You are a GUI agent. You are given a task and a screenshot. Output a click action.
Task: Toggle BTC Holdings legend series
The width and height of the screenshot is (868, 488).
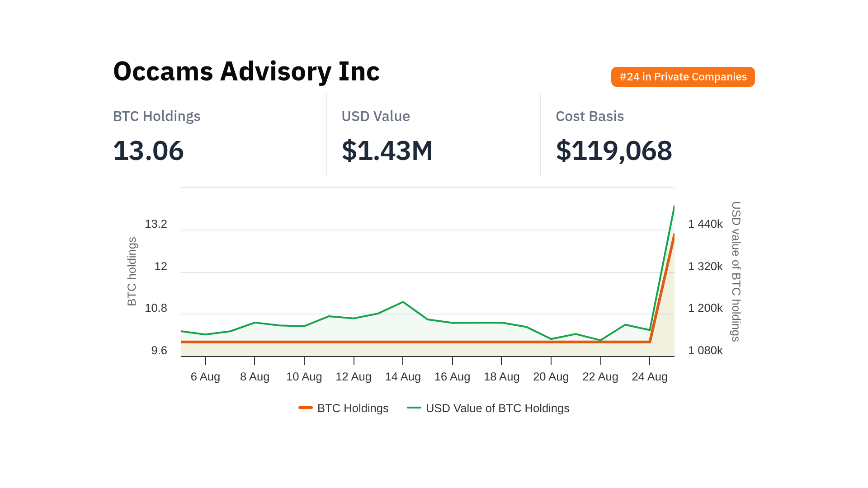click(x=353, y=408)
